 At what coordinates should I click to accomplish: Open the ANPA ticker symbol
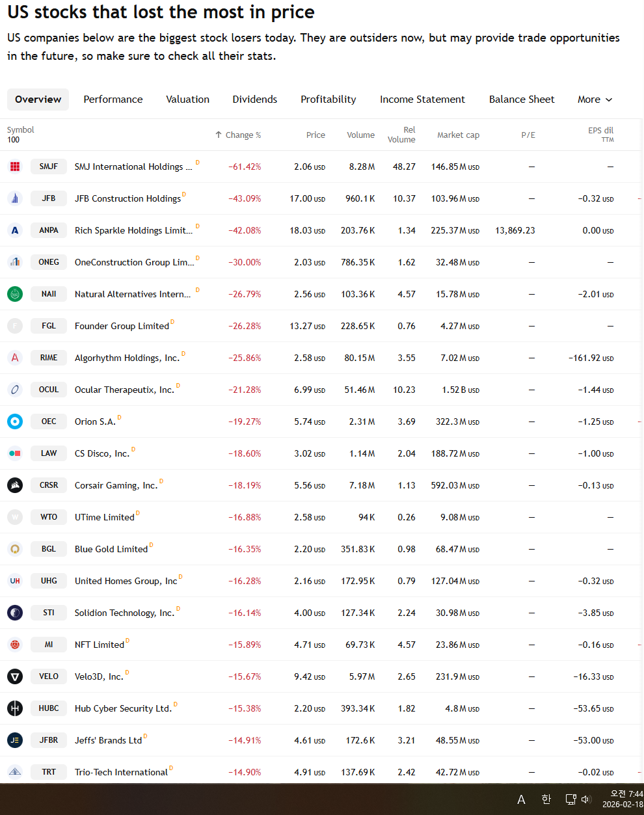click(49, 230)
